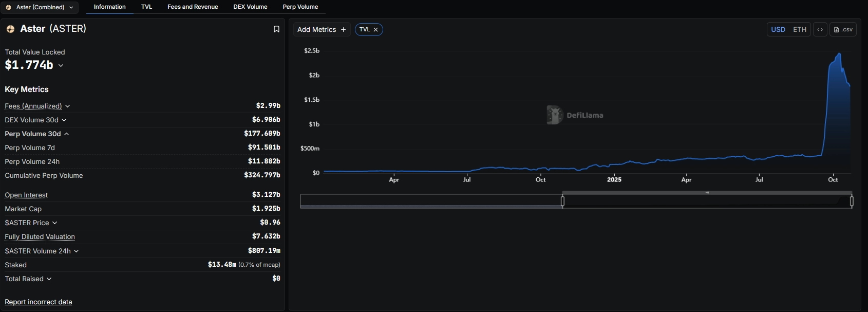Image resolution: width=868 pixels, height=312 pixels.
Task: Expand the Fees (Annualized) breakdown
Action: click(x=67, y=106)
